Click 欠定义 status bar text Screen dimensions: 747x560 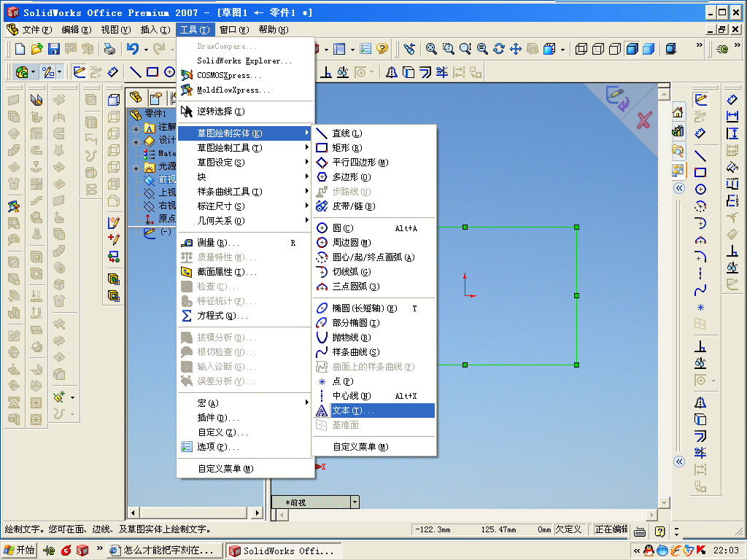tap(568, 529)
